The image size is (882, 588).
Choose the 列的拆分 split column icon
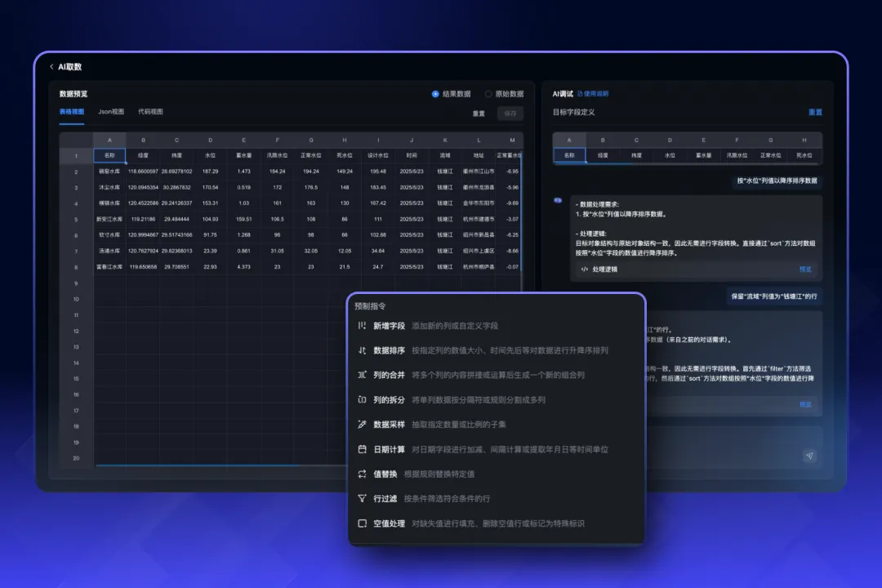[x=363, y=400]
